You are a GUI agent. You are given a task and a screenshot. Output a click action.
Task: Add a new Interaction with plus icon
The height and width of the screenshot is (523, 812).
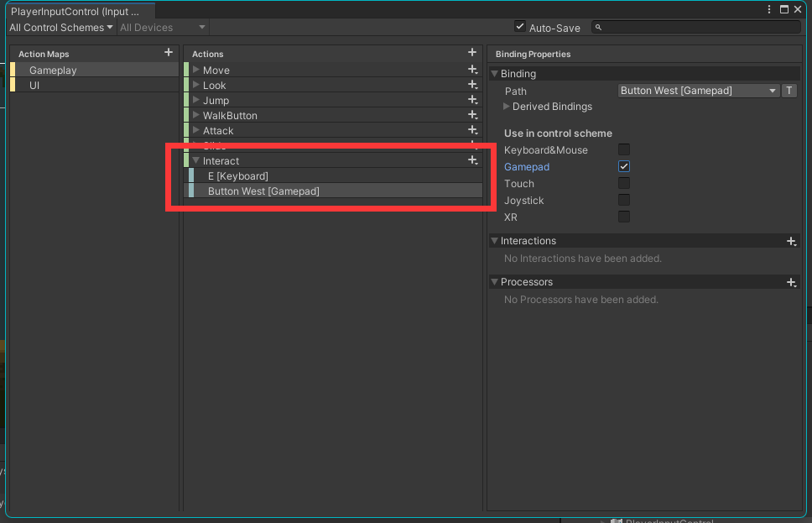pyautogui.click(x=791, y=241)
